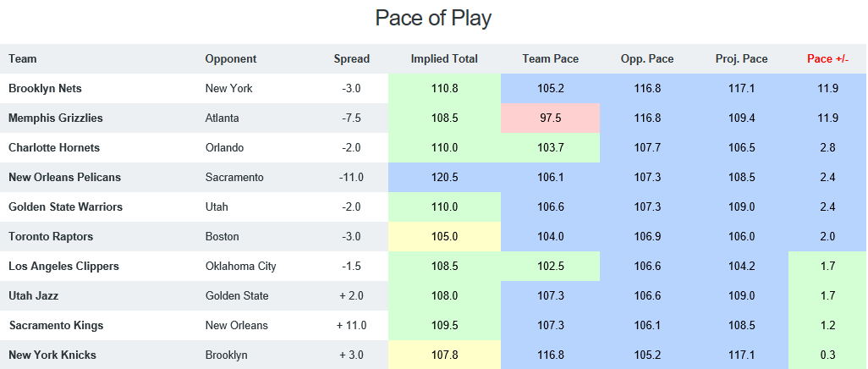Click the Charlotte Hornets team name
This screenshot has width=868, height=369.
click(x=54, y=147)
